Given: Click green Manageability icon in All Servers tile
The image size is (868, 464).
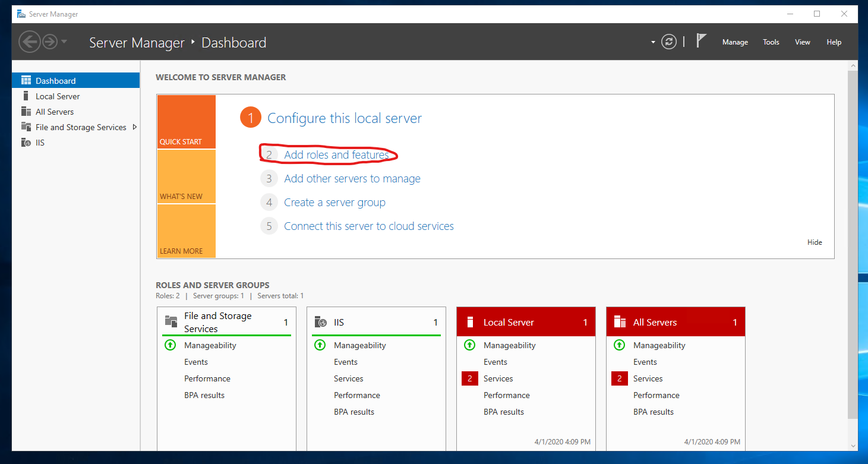Looking at the screenshot, I should [619, 345].
